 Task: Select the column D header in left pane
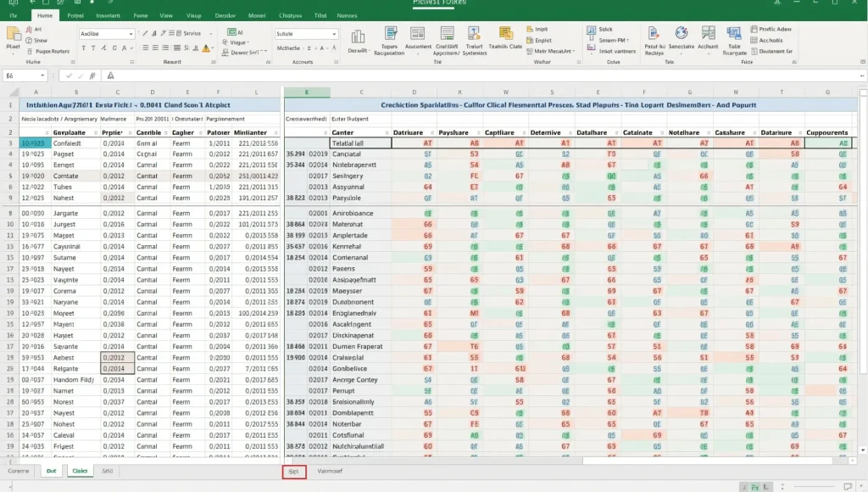[x=153, y=92]
